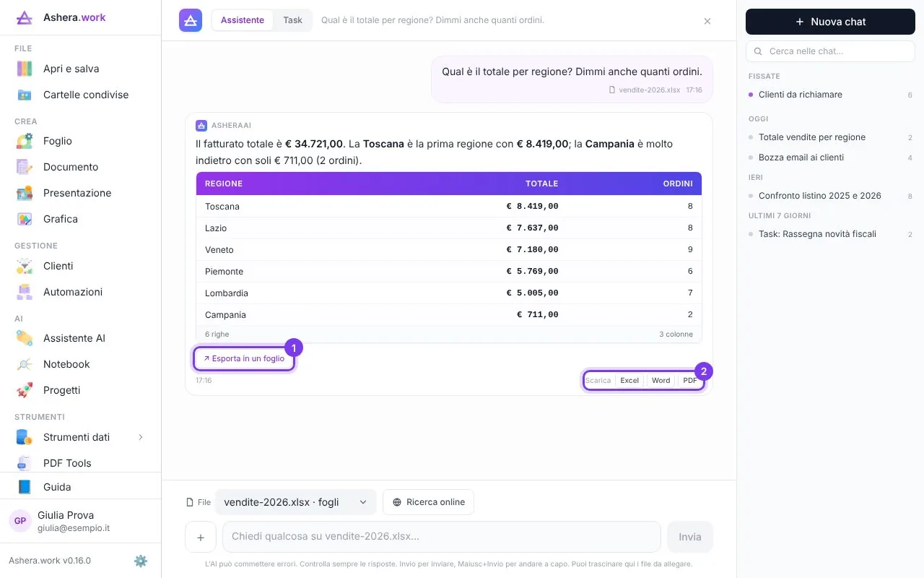Click Esporta in un foglio
Viewport: 924px width, 578px height.
click(244, 358)
